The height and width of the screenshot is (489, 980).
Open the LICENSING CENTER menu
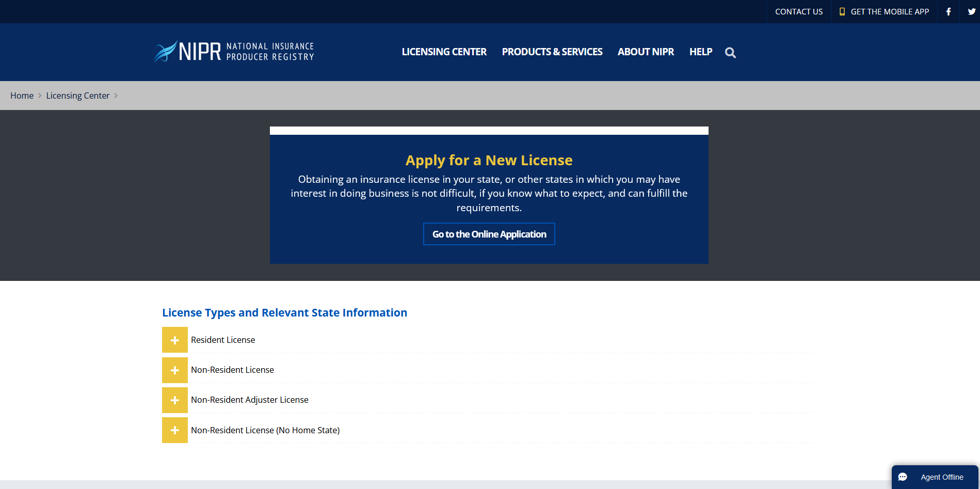444,52
